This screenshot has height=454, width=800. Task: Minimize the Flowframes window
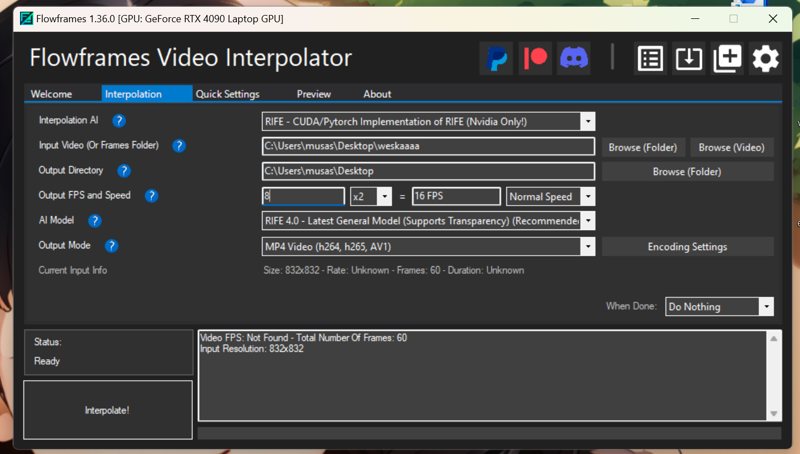tap(695, 19)
